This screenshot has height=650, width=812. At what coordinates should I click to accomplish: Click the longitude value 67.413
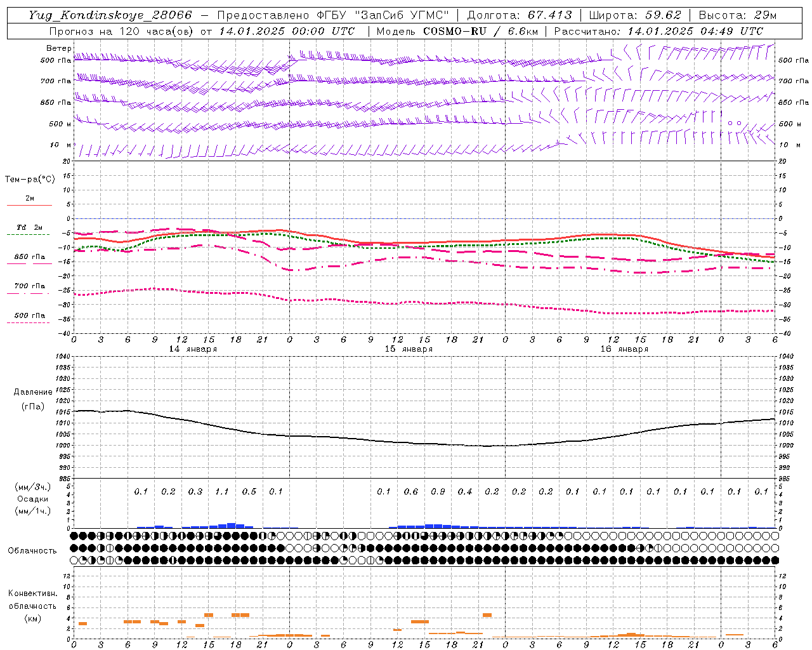pos(550,15)
